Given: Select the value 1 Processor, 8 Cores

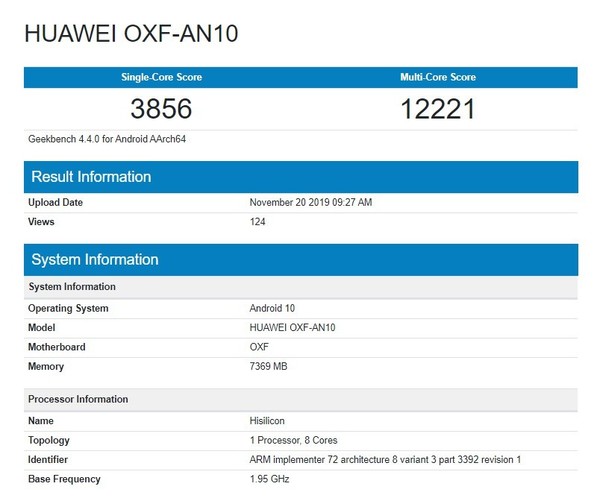Looking at the screenshot, I should [x=293, y=440].
